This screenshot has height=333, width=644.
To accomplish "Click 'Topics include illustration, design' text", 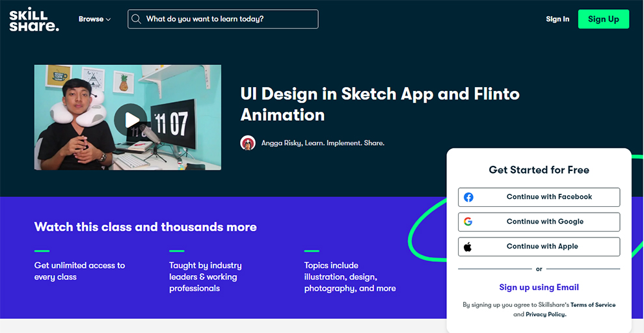I will tap(350, 277).
